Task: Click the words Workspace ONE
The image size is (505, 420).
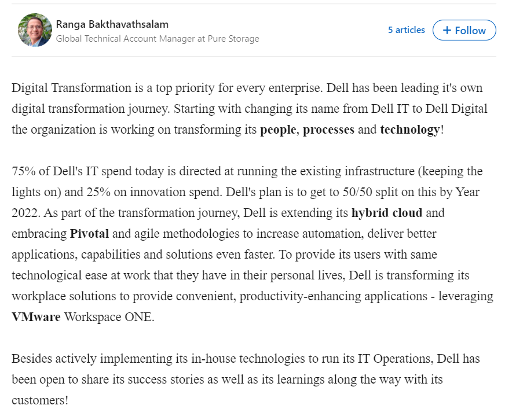Action: point(109,317)
